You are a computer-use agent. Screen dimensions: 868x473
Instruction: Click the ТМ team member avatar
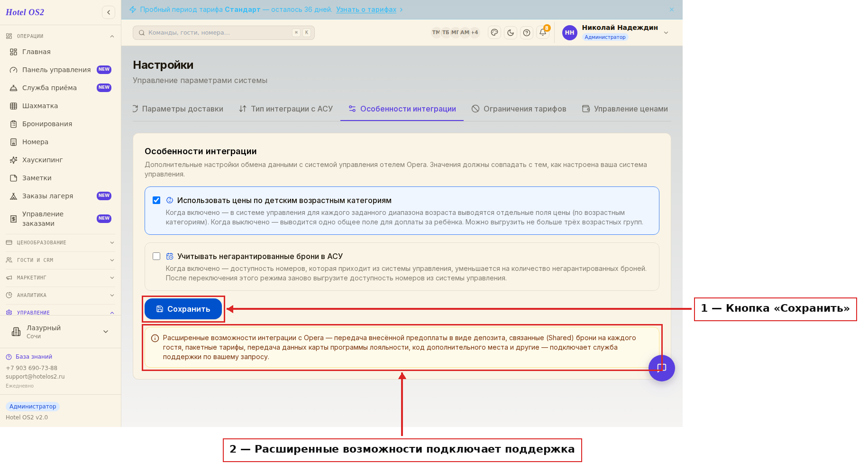click(x=436, y=33)
